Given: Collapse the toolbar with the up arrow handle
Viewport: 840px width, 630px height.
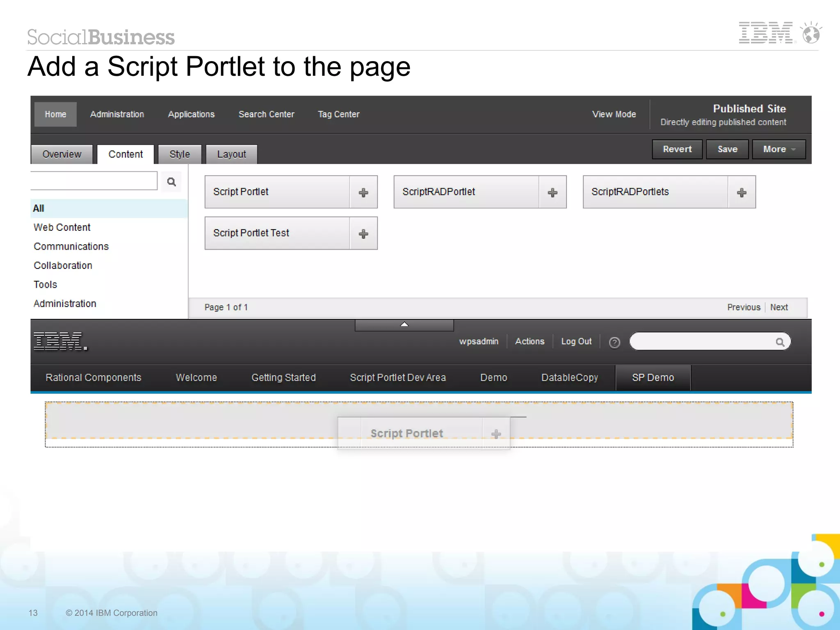Looking at the screenshot, I should pyautogui.click(x=404, y=325).
